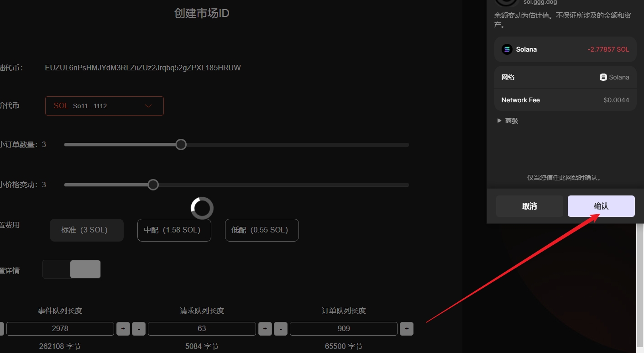Screen dimensions: 644x353
Task: Click the site logo beside sol.ggg.dog
Action: click(x=506, y=1)
